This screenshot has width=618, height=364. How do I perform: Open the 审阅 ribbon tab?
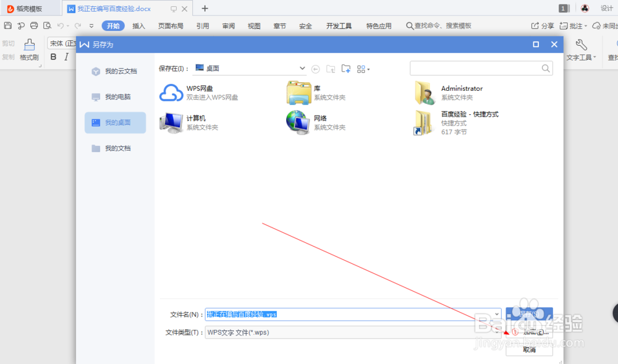click(228, 26)
